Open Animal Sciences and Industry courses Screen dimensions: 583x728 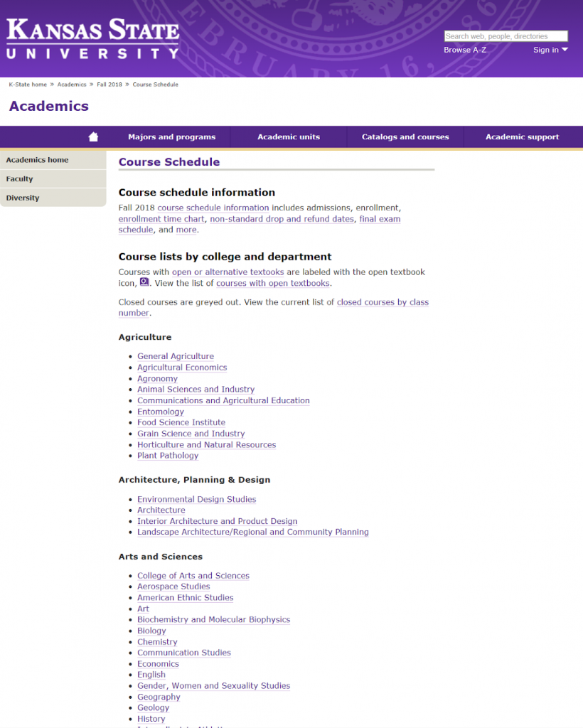(x=196, y=389)
